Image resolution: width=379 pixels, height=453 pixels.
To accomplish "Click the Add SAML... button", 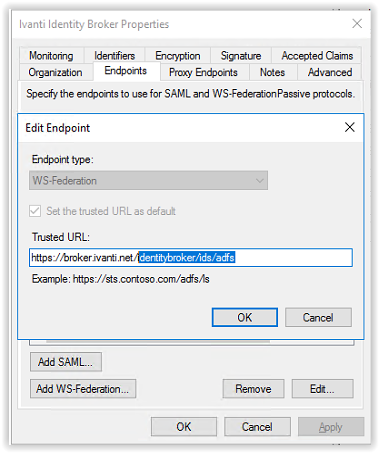I will (66, 362).
